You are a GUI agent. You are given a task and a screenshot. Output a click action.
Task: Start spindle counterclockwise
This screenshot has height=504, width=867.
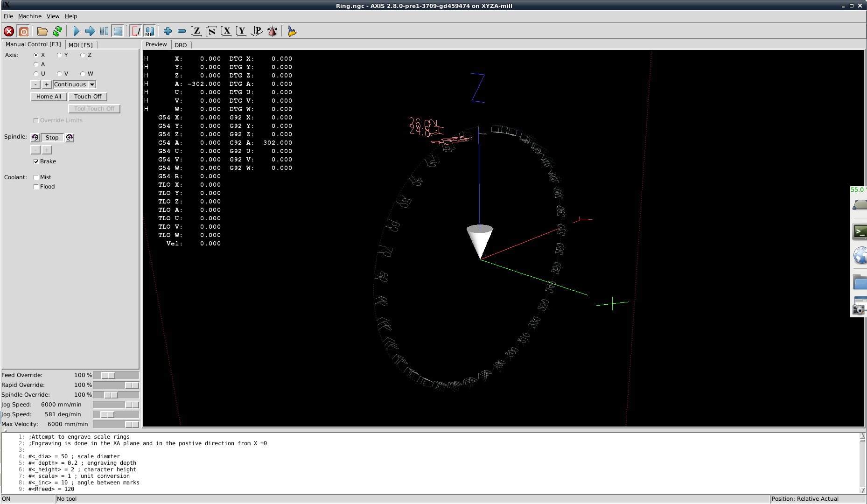[35, 138]
